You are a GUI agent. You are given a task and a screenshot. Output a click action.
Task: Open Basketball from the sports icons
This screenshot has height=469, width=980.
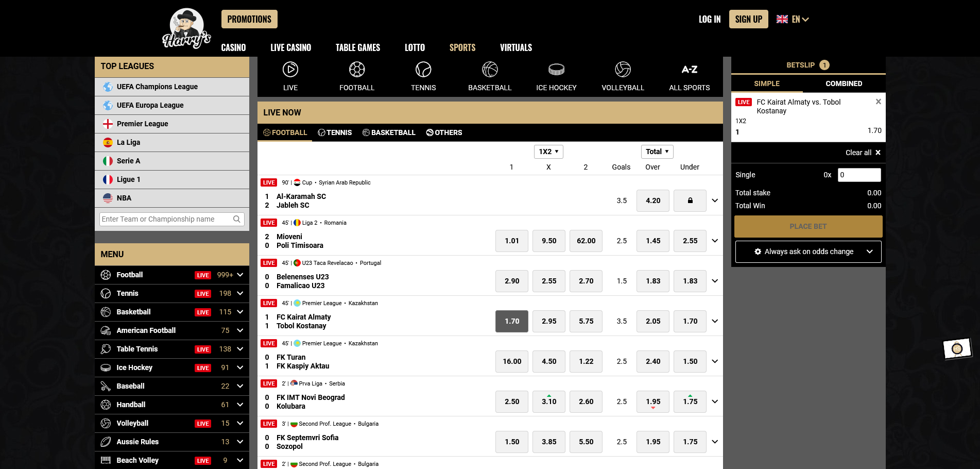coord(489,70)
